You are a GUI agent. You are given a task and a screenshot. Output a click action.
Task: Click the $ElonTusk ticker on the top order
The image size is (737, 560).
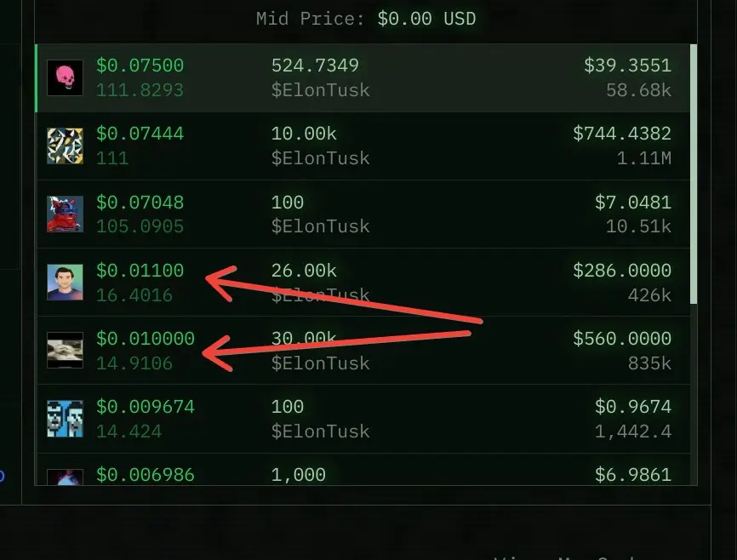coord(321,89)
